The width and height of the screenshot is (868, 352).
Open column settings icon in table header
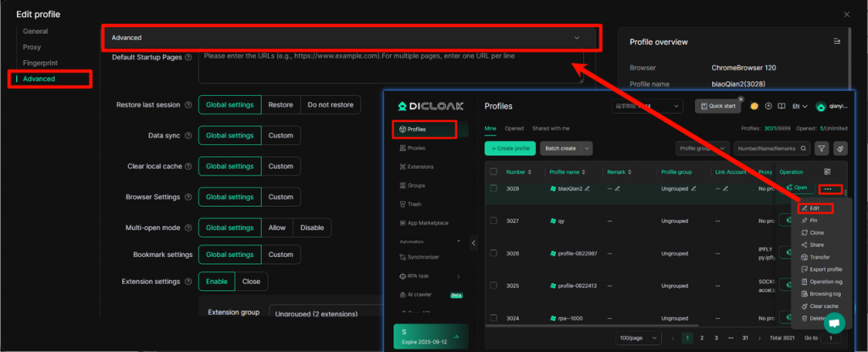[827, 172]
